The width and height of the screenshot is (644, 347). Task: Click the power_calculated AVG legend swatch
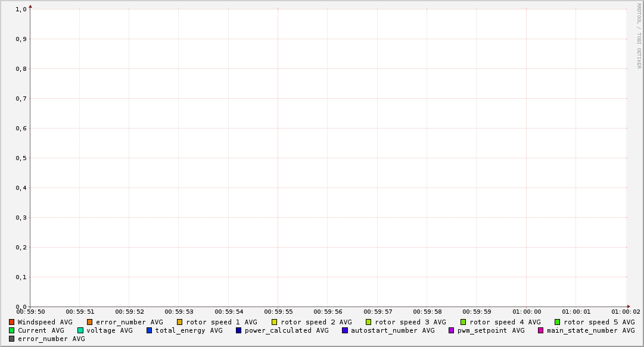[239, 330]
